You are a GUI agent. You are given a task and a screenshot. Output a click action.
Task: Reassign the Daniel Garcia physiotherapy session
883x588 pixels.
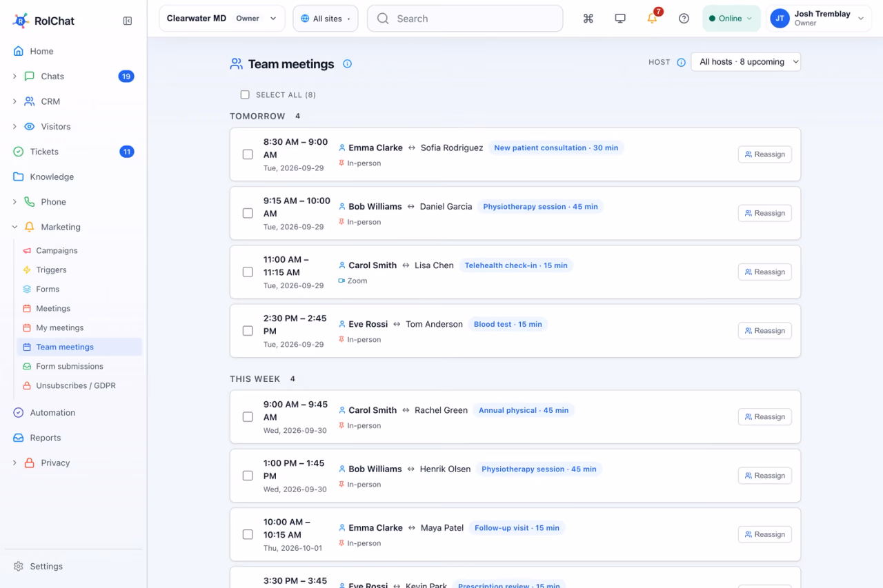tap(764, 213)
